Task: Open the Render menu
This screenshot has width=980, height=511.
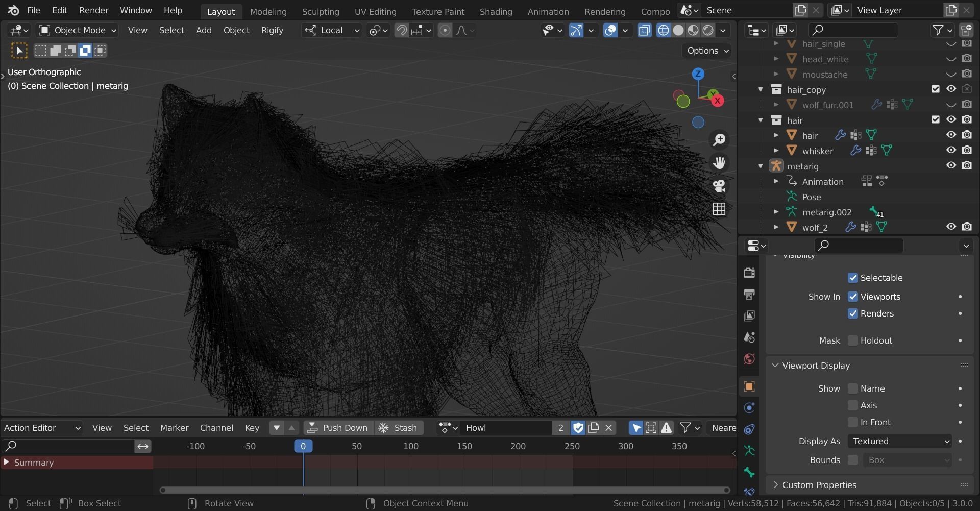Action: [x=93, y=10]
